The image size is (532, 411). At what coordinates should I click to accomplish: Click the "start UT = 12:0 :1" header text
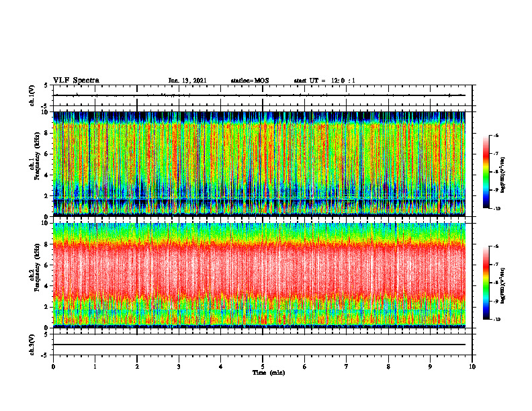(x=324, y=81)
